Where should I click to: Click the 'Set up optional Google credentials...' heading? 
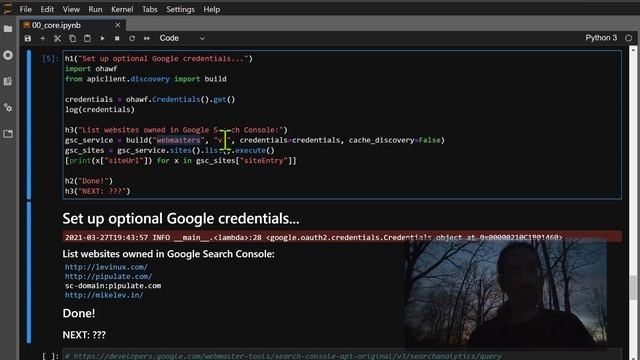181,219
